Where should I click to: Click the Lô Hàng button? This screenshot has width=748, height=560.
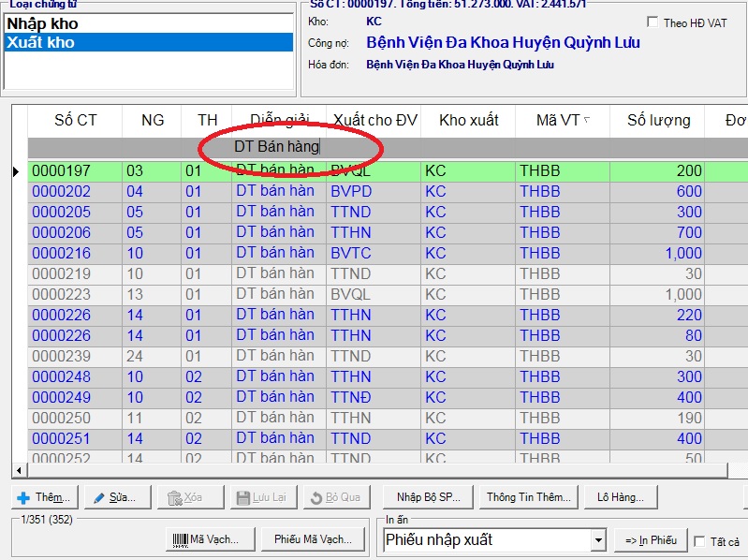tap(621, 497)
